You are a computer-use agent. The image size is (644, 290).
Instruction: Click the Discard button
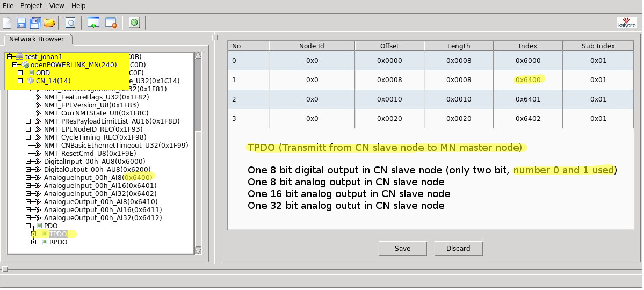458,249
